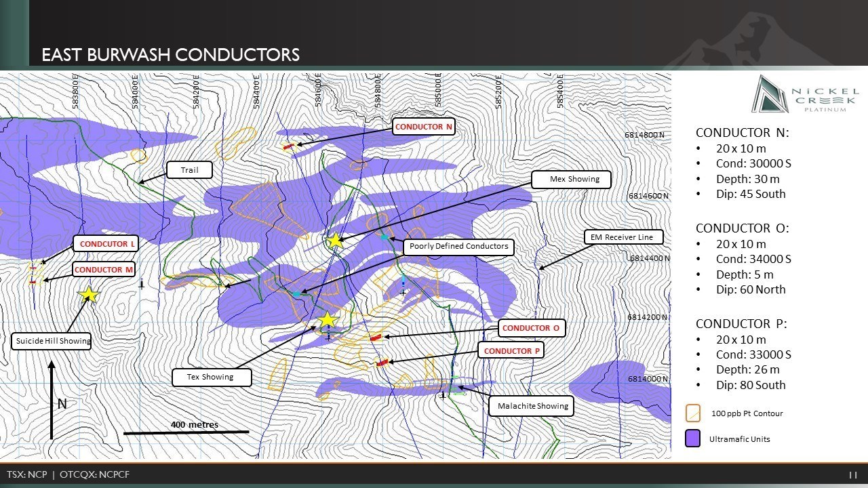868x488 pixels.
Task: Click the Cond: 33000 S bullet
Action: [x=753, y=355]
